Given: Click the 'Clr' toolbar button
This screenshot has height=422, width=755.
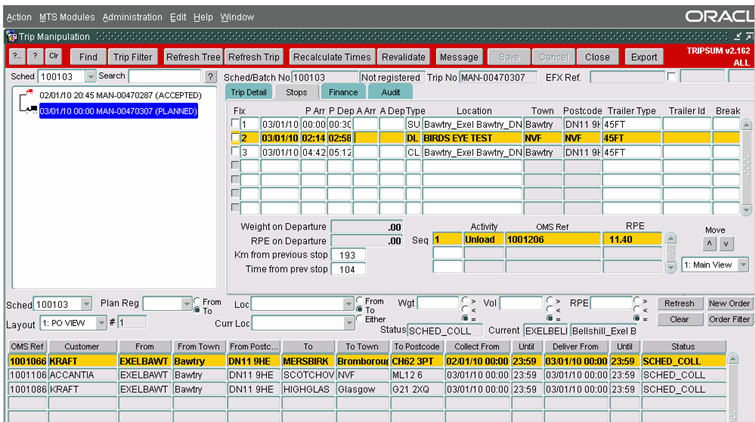Looking at the screenshot, I should [x=53, y=56].
